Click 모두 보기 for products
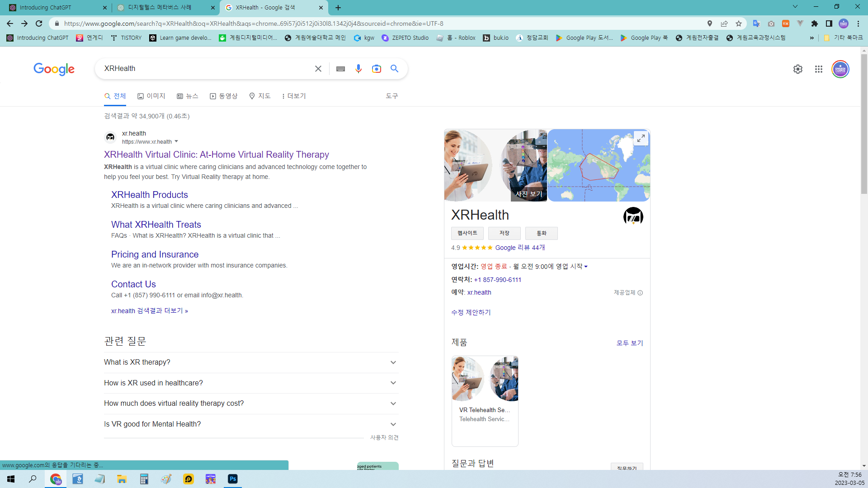Viewport: 868px width, 488px height. tap(630, 343)
